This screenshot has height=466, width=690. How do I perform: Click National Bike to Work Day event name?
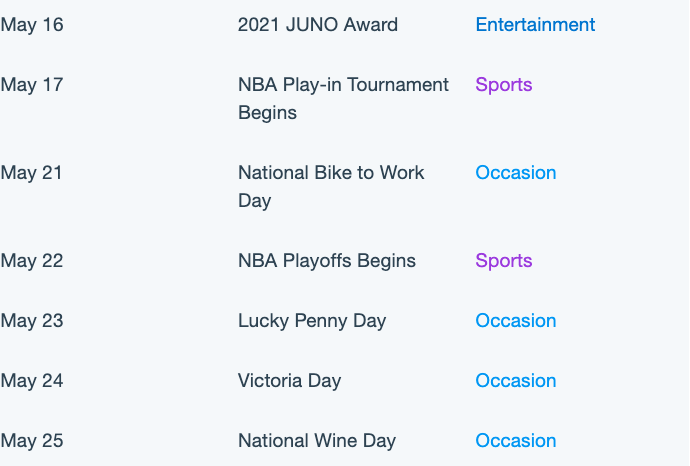click(x=331, y=187)
